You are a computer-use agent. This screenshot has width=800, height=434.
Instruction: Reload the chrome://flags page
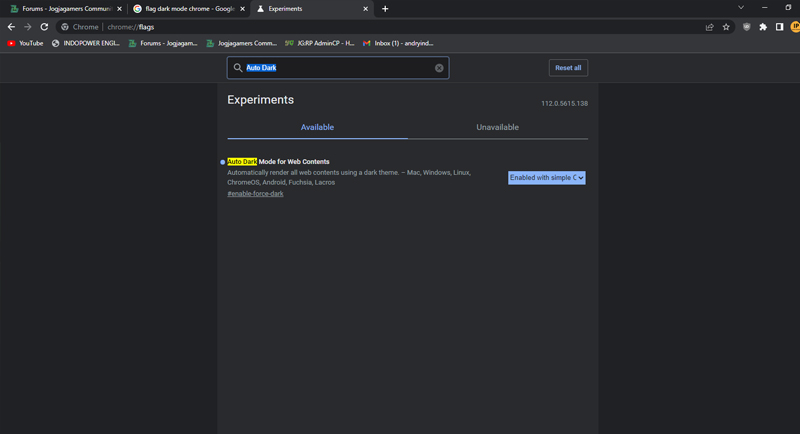44,27
